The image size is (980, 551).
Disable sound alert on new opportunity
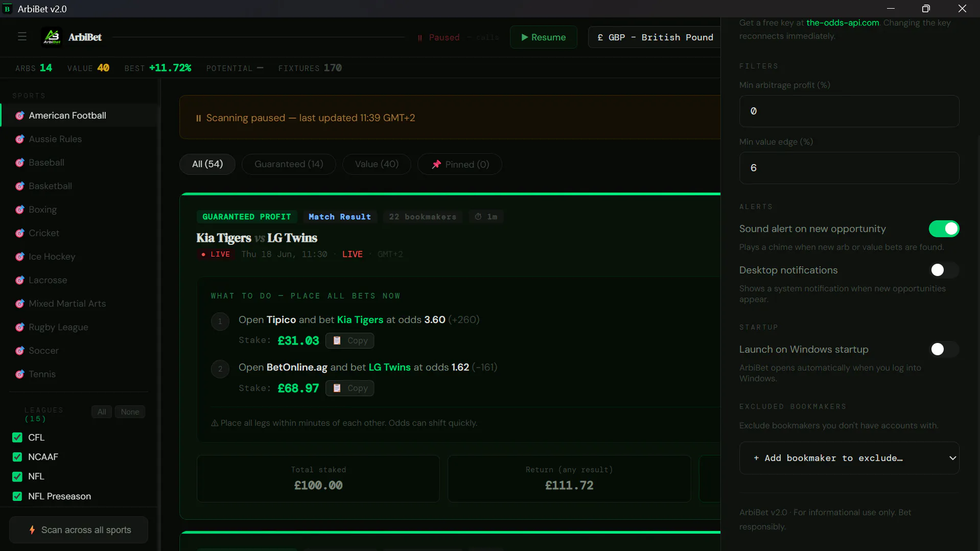point(944,229)
